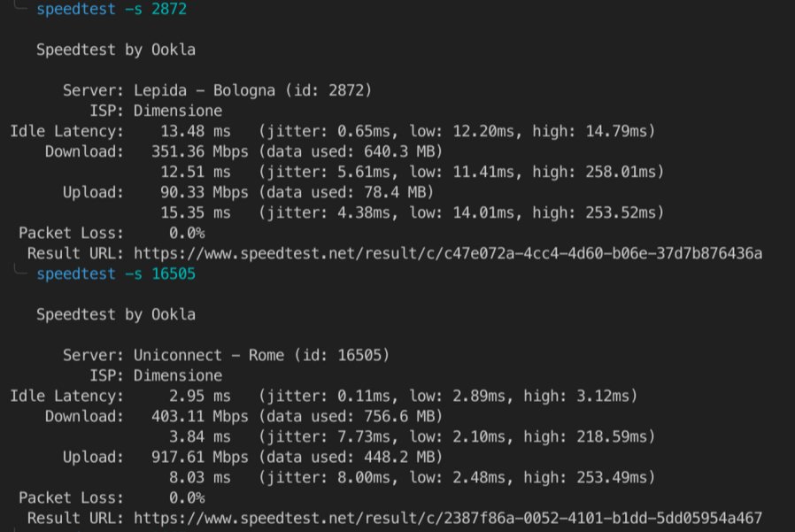Click the 'speedtest -s 16505' command

tap(116, 274)
